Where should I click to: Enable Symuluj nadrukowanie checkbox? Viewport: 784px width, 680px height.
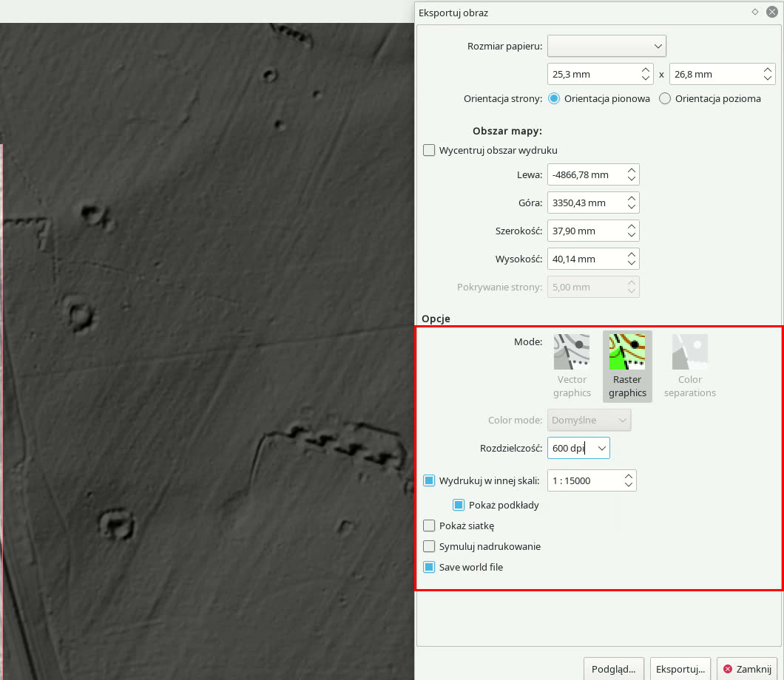pyautogui.click(x=429, y=547)
